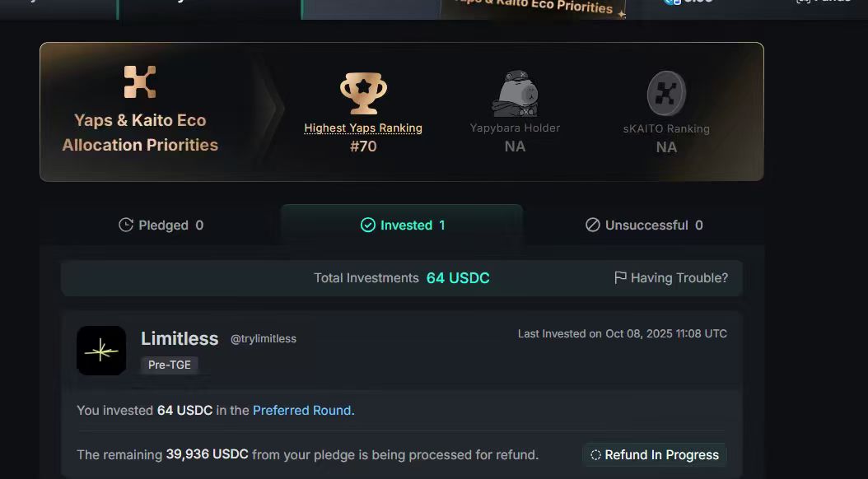
Task: Click the clock icon on the Pledged tab
Action: tap(126, 225)
